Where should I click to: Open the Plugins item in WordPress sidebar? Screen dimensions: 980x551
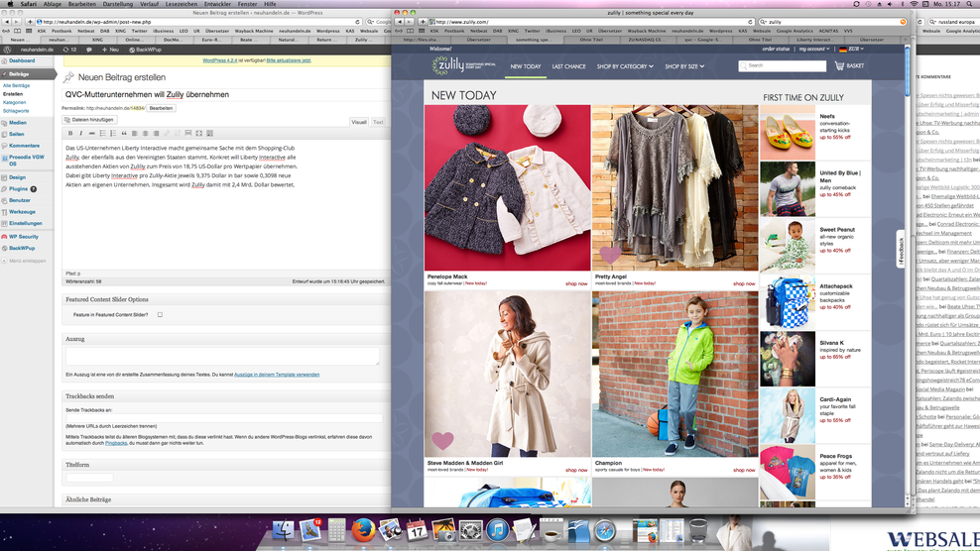[18, 188]
